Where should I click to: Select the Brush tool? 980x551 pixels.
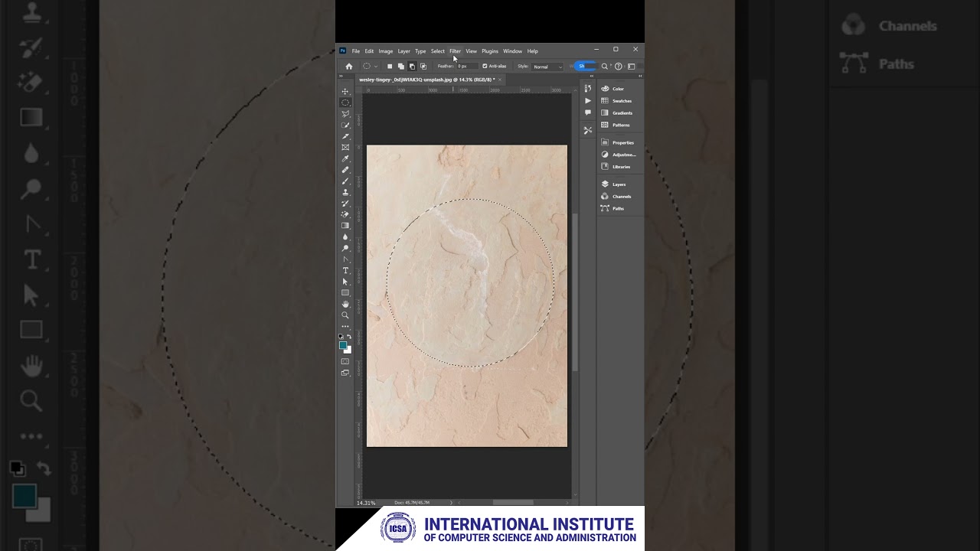[345, 181]
